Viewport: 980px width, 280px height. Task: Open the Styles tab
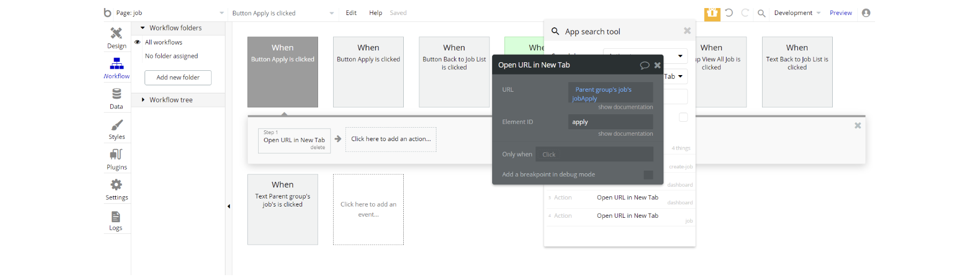[x=116, y=129]
